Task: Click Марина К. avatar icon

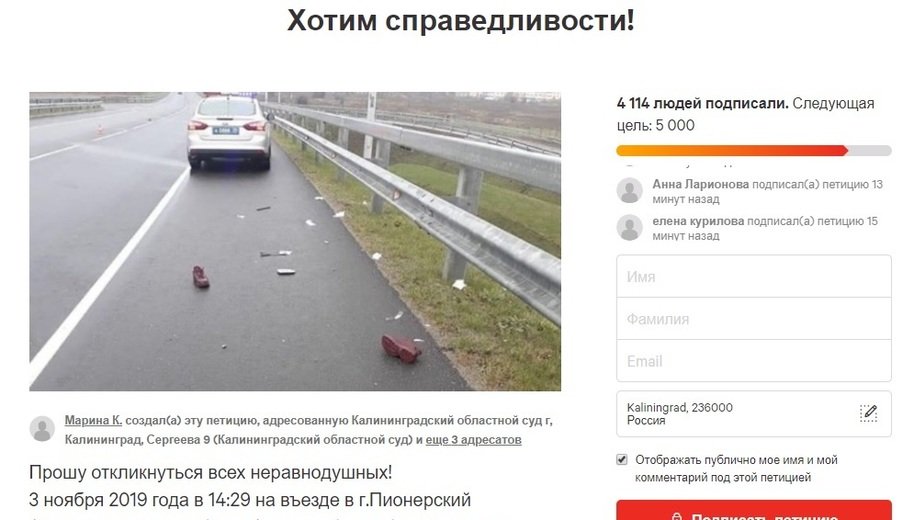Action: [x=42, y=429]
